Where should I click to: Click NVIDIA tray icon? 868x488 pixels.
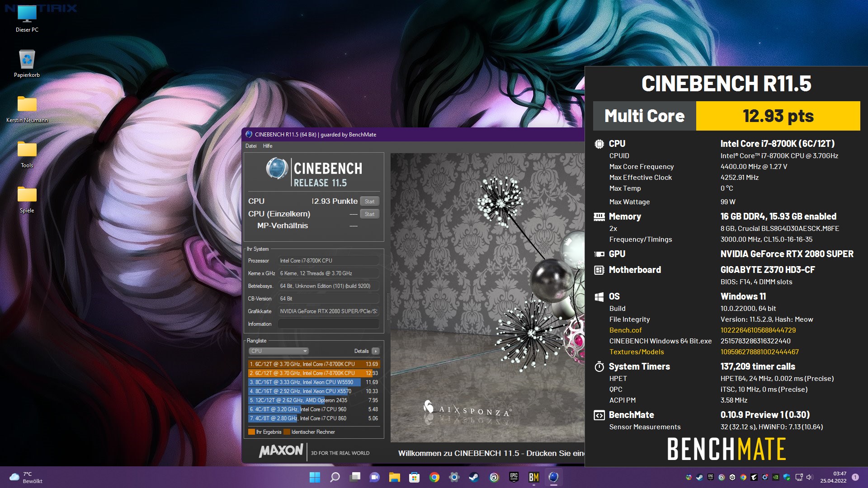[776, 477]
